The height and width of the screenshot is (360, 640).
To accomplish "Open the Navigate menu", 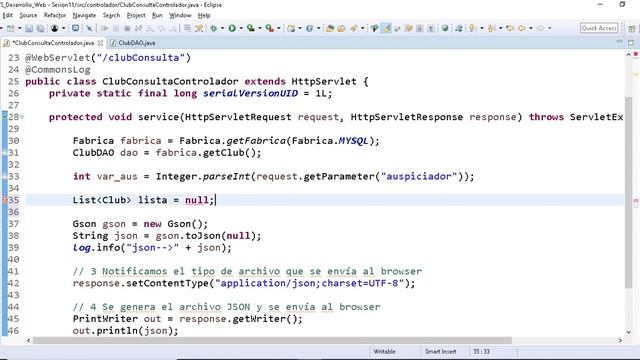I will pyautogui.click(x=84, y=16).
